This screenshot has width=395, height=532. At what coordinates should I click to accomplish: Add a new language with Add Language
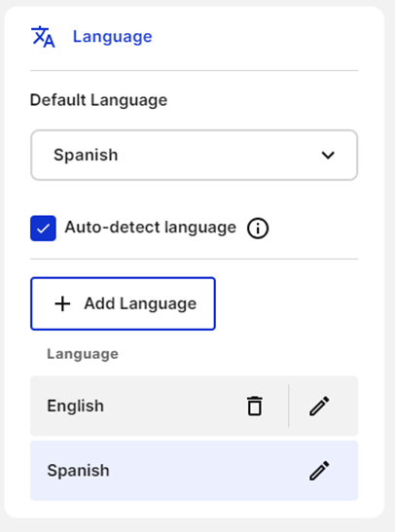(123, 303)
